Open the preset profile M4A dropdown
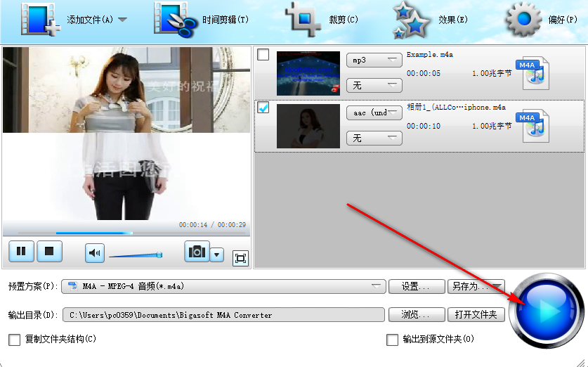Image resolution: width=588 pixels, height=367 pixels. (224, 286)
